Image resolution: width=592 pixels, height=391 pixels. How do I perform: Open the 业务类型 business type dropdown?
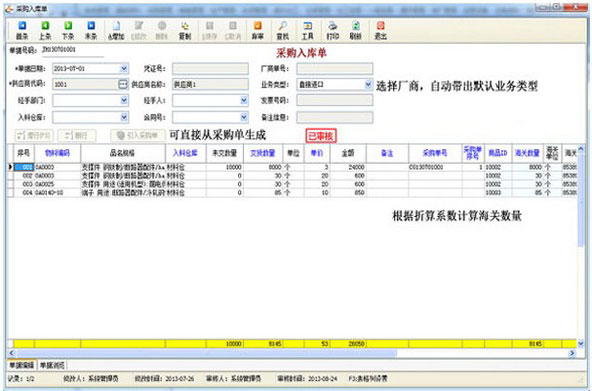pos(368,85)
